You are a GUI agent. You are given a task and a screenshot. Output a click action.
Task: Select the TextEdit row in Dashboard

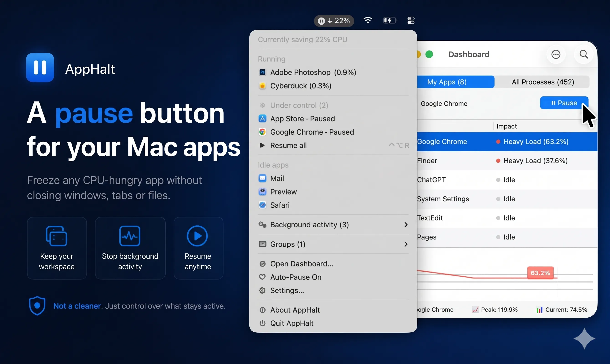pyautogui.click(x=507, y=218)
